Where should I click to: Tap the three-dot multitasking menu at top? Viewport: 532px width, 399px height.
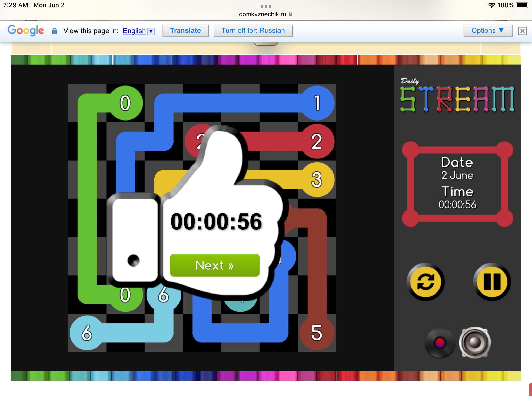coord(266,6)
